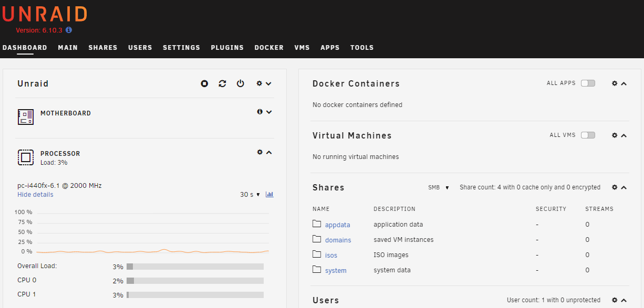Open the SMB protocol dropdown
Screen dimensions: 644x308
click(439, 187)
